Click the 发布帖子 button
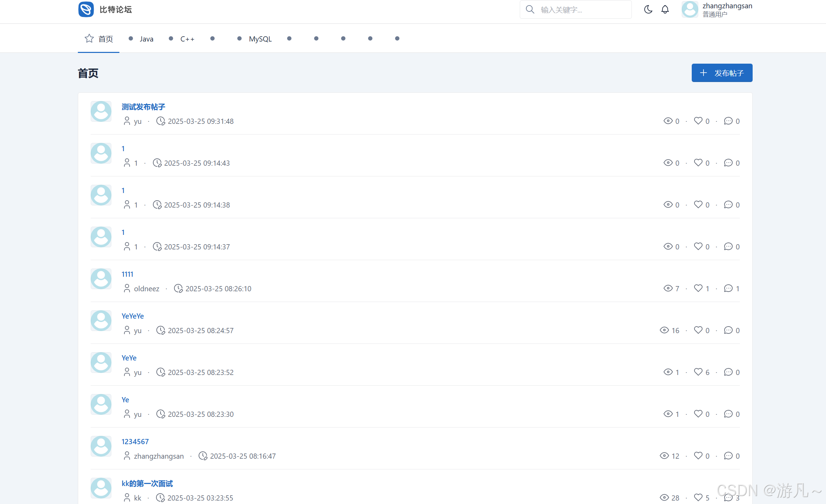826x504 pixels. coord(721,73)
